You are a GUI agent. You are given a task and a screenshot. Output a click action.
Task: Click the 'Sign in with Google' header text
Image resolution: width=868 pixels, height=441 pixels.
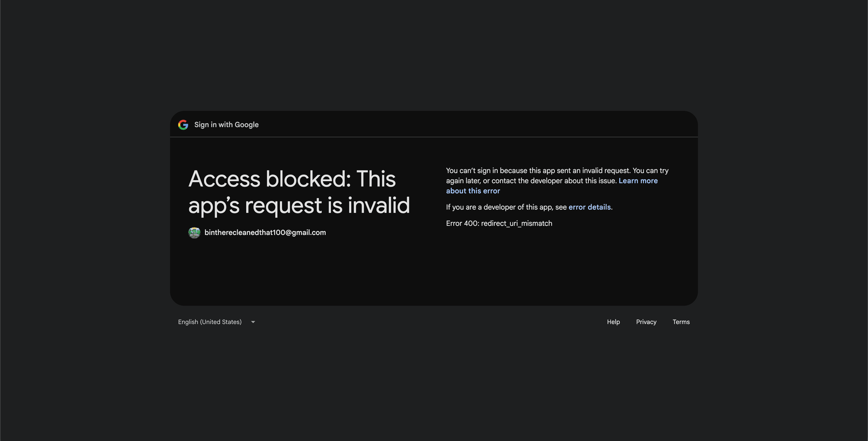pyautogui.click(x=226, y=125)
